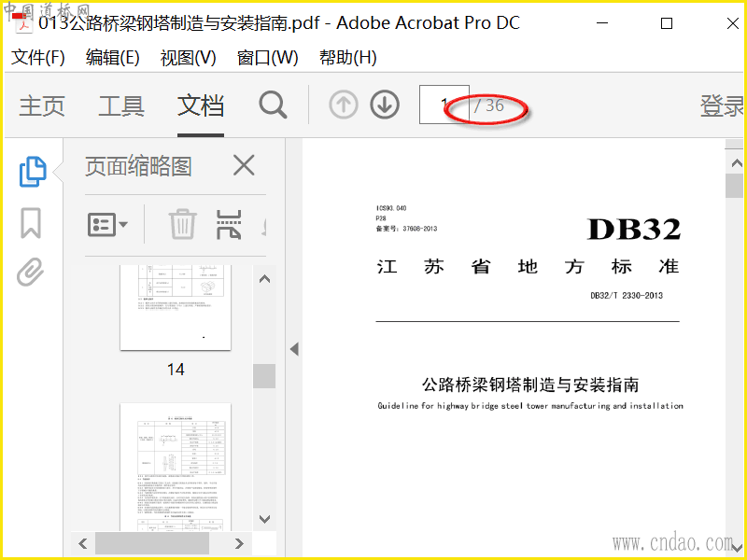Open the thumbnail options dropdown
Viewport: 747px width, 560px height.
coord(107,225)
